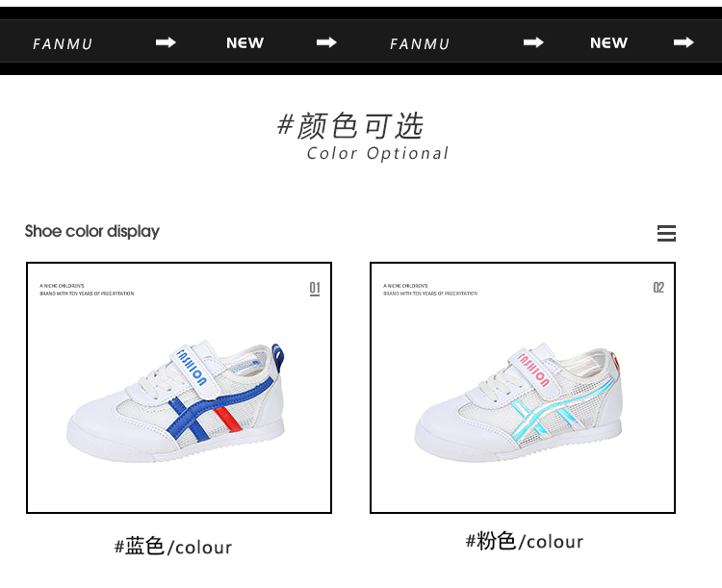The height and width of the screenshot is (588, 722).
Task: Click the Shoe color display title
Action: click(x=92, y=231)
